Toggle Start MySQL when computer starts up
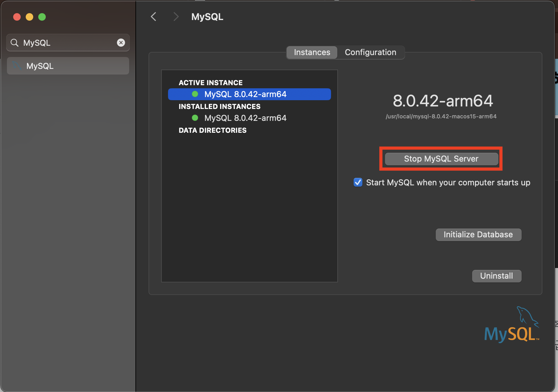 (x=358, y=183)
